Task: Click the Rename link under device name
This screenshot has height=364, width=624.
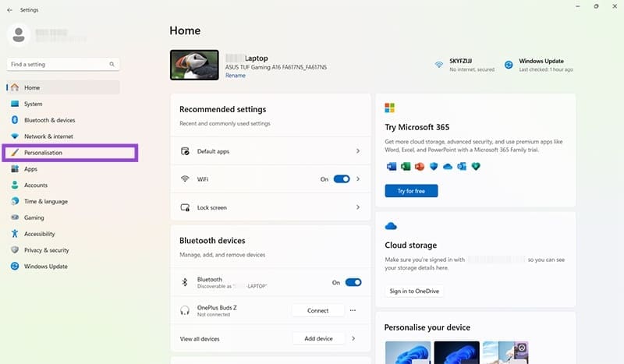Action: [x=236, y=76]
